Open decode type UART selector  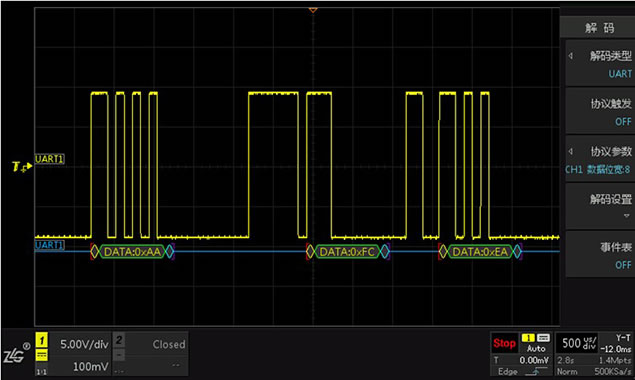coord(599,64)
